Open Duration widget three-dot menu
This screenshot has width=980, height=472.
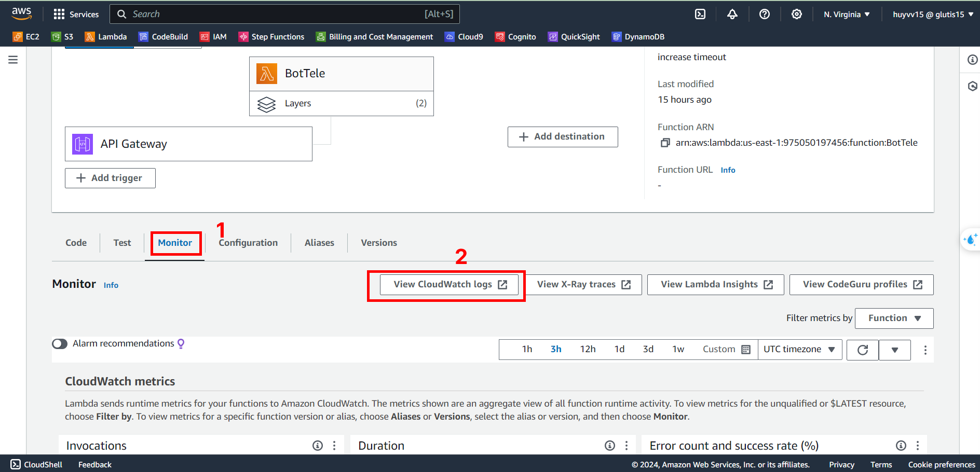click(627, 446)
